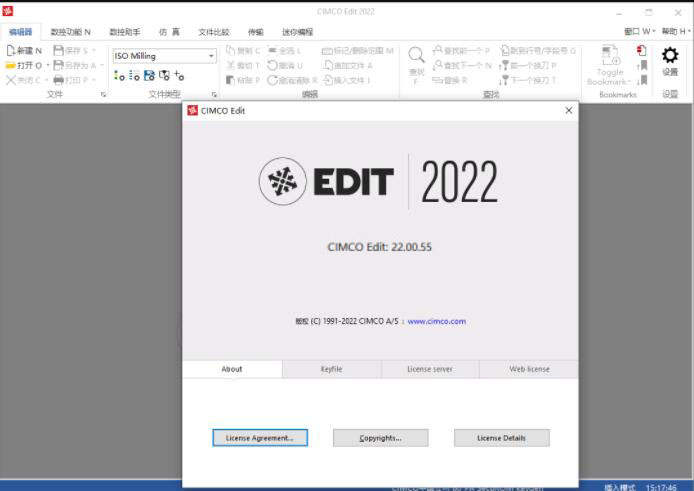Click the 剪切 T cut scissors icon
The image size is (694, 491).
[x=231, y=66]
